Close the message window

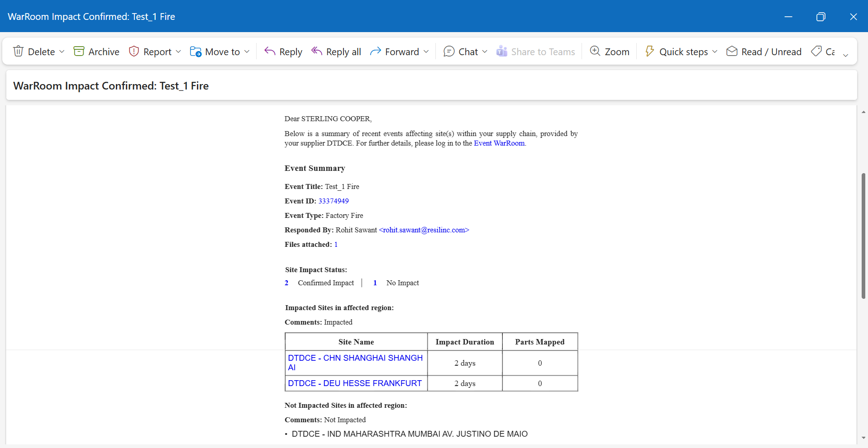point(854,17)
